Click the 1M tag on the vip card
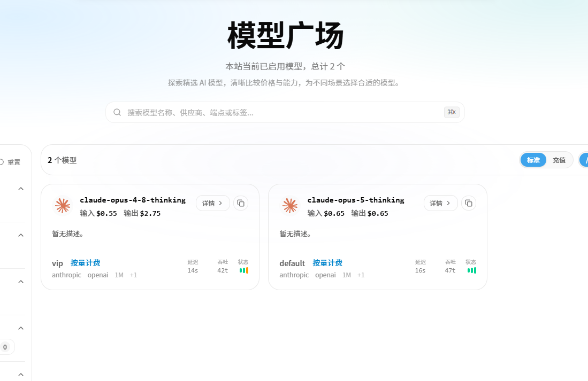The width and height of the screenshot is (588, 381). point(119,275)
